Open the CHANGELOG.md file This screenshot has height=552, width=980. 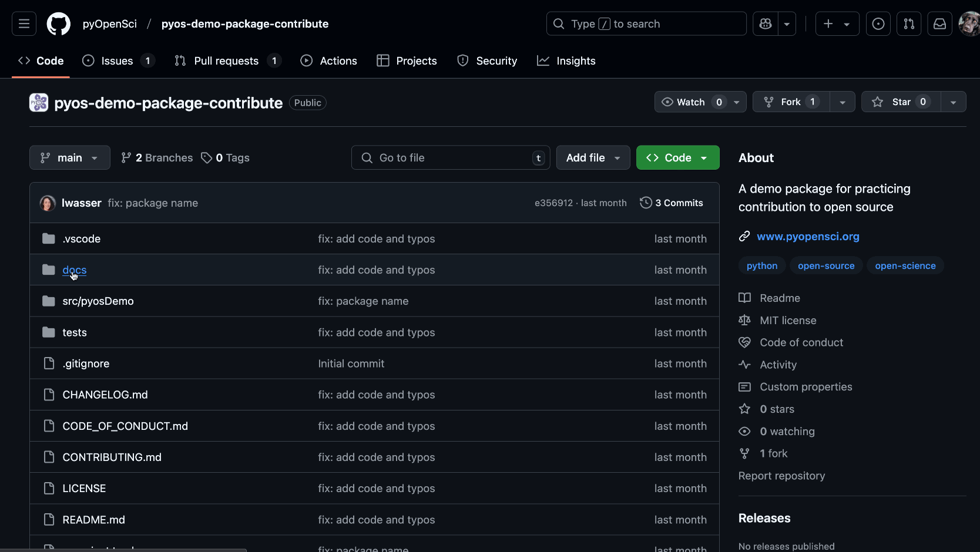click(105, 394)
